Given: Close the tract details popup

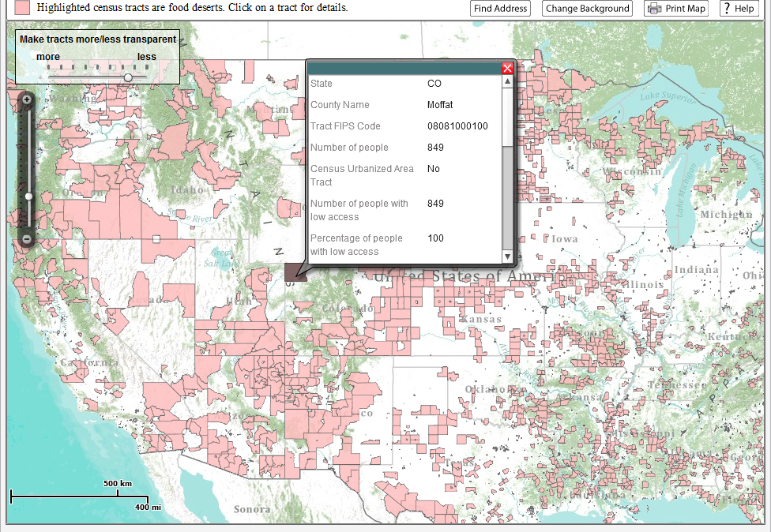Looking at the screenshot, I should click(x=507, y=69).
